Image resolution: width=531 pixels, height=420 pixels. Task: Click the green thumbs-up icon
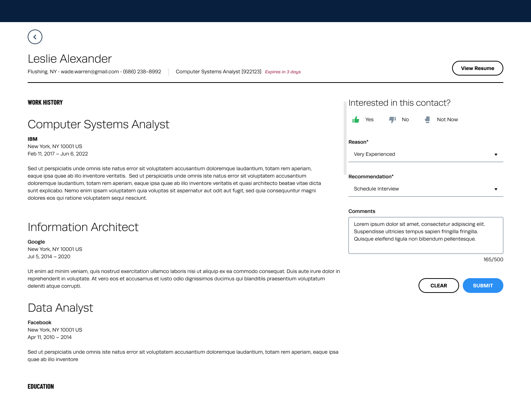[x=356, y=120]
